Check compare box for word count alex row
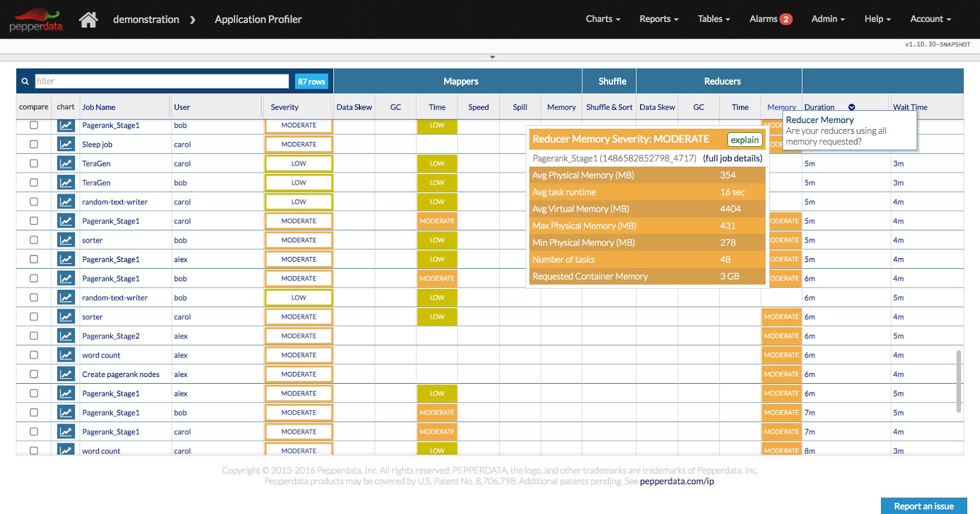980x514 pixels. [x=34, y=355]
